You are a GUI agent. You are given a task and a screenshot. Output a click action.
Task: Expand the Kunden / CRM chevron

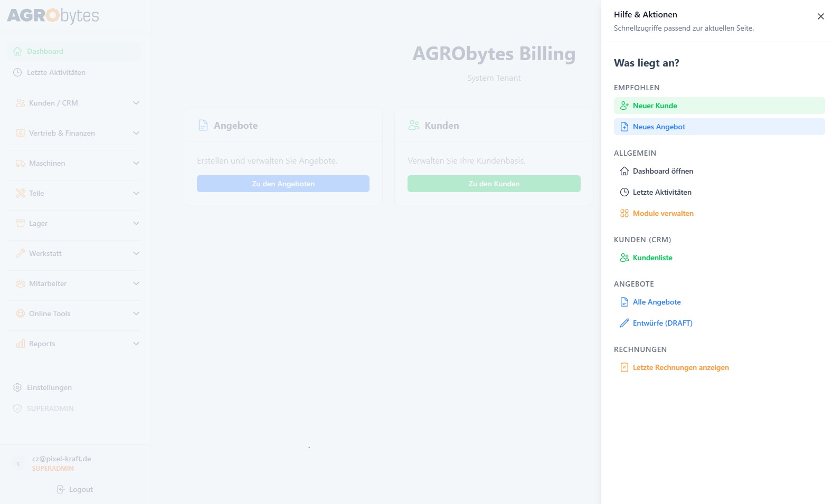pyautogui.click(x=136, y=103)
